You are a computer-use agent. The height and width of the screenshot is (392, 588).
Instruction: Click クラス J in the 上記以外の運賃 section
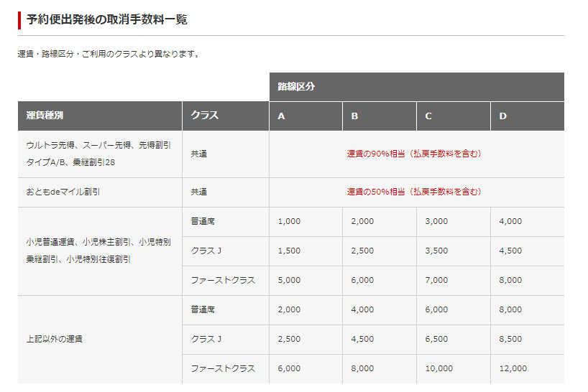pyautogui.click(x=206, y=339)
